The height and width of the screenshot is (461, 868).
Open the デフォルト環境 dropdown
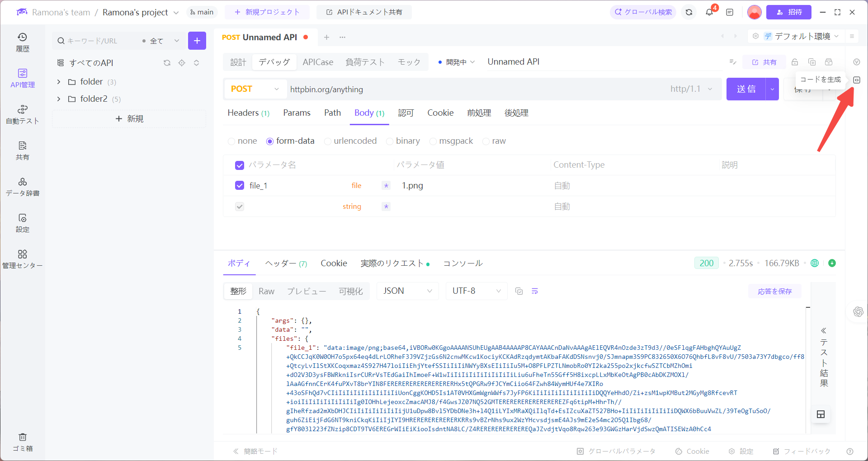tap(804, 36)
